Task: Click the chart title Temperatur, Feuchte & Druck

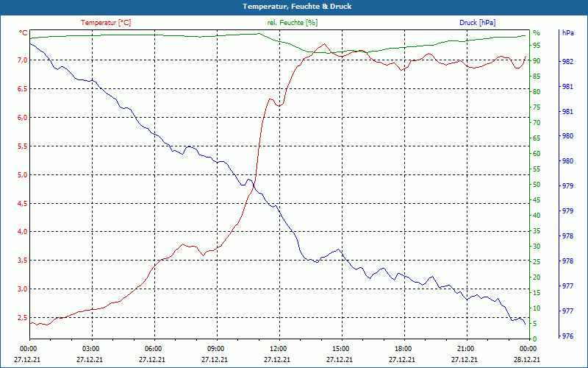Action: pos(297,7)
